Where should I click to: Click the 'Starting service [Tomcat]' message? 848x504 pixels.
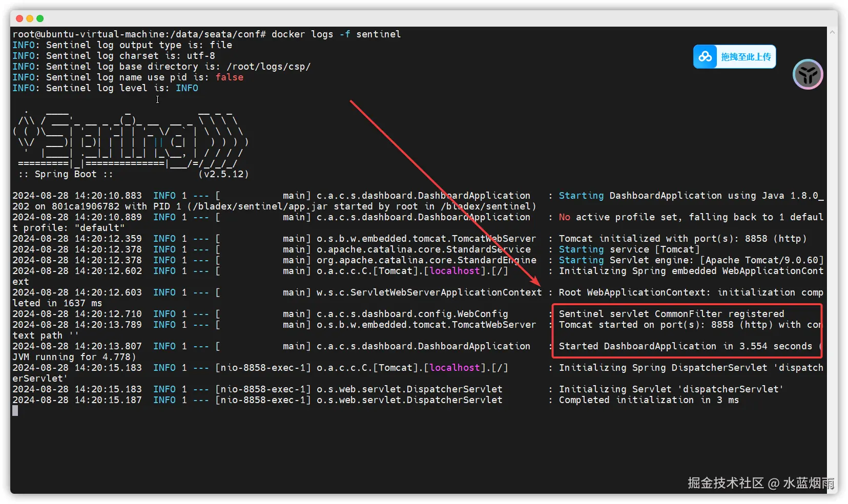629,249
